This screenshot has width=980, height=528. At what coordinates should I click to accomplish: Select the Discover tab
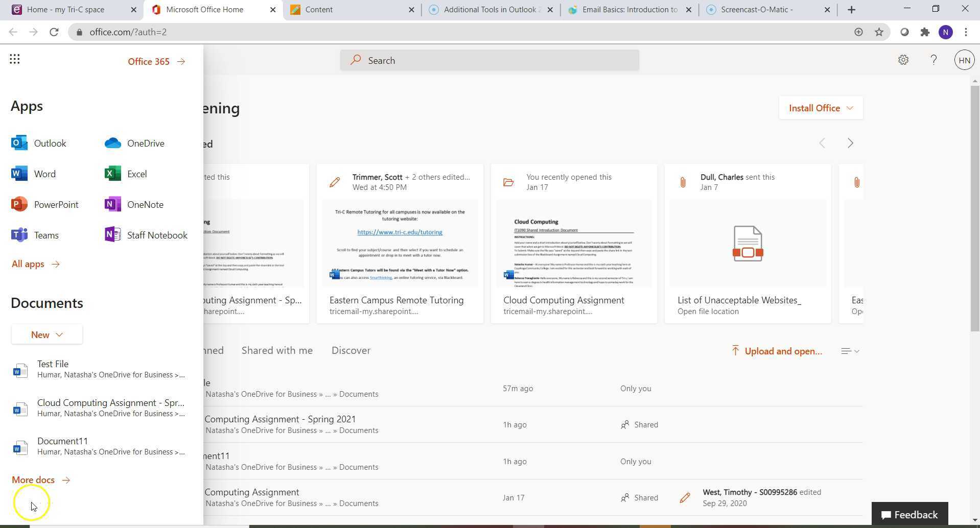[x=351, y=350]
